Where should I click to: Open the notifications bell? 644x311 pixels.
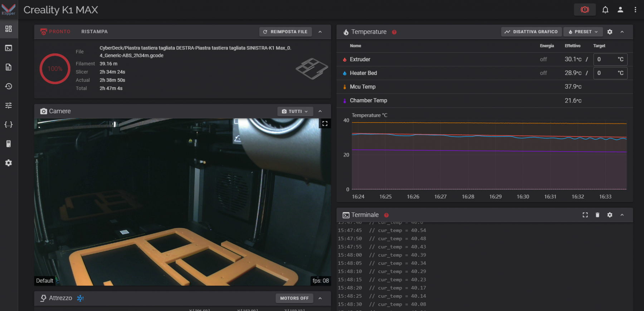[605, 10]
